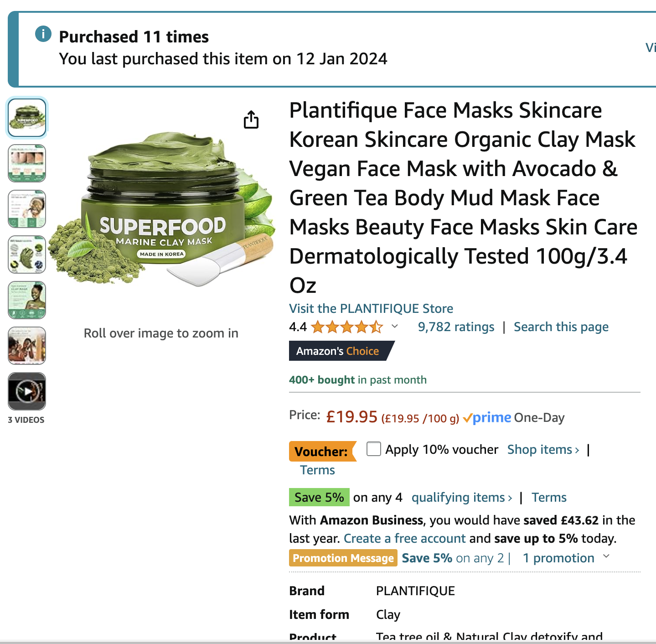Select the second thumbnail showing skin results
This screenshot has width=656, height=644.
pos(27,163)
